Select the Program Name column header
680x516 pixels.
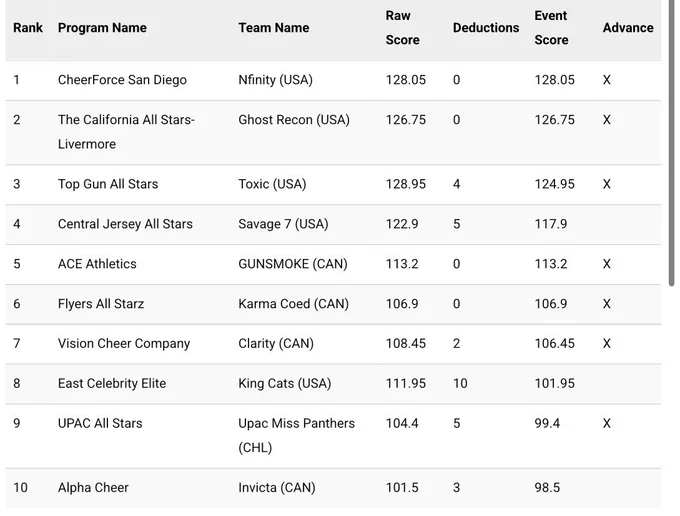102,28
